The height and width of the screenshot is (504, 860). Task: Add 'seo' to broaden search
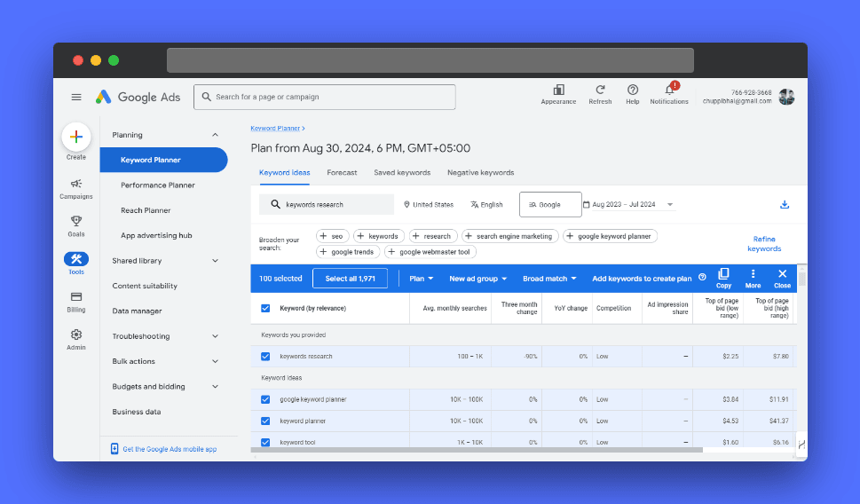coord(332,236)
